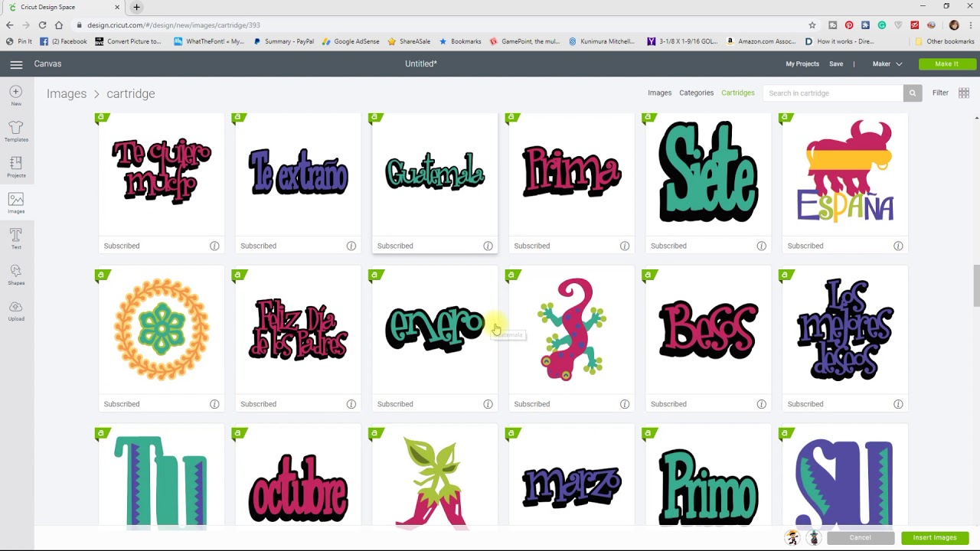Image resolution: width=980 pixels, height=551 pixels.
Task: Click the Search in cartridge field
Action: [833, 93]
